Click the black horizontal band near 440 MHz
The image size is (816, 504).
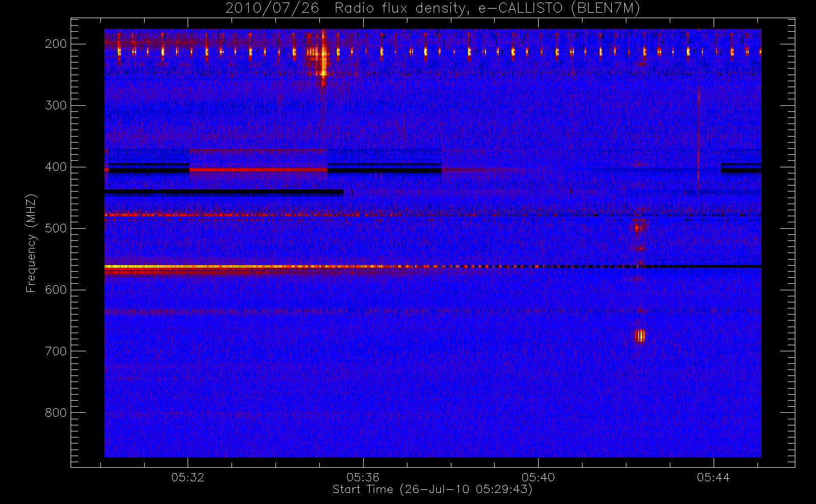point(224,192)
